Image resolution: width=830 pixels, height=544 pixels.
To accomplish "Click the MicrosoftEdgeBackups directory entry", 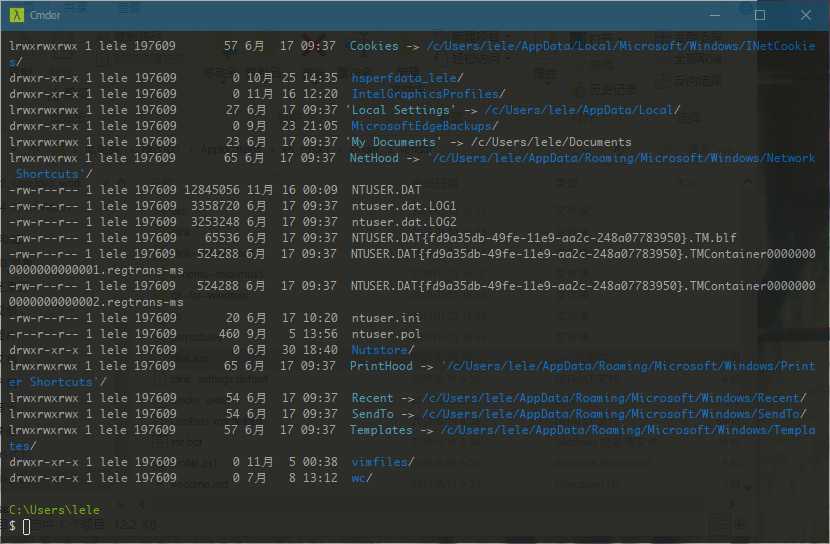I will click(x=425, y=126).
